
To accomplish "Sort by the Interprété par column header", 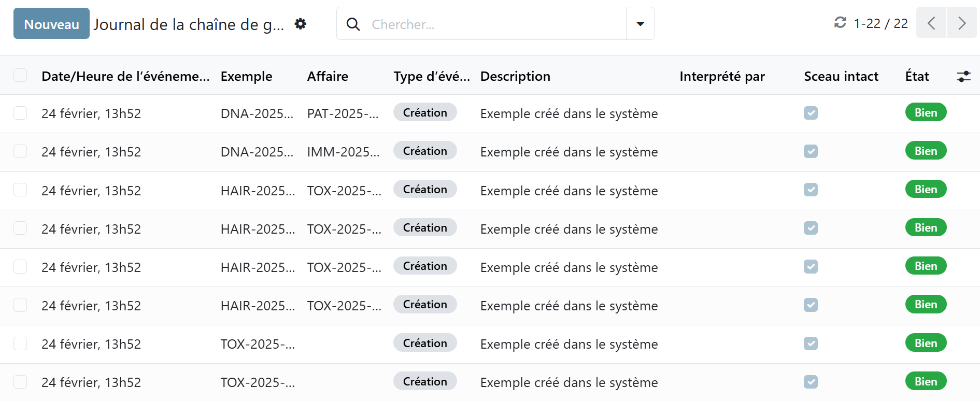I will (x=722, y=76).
